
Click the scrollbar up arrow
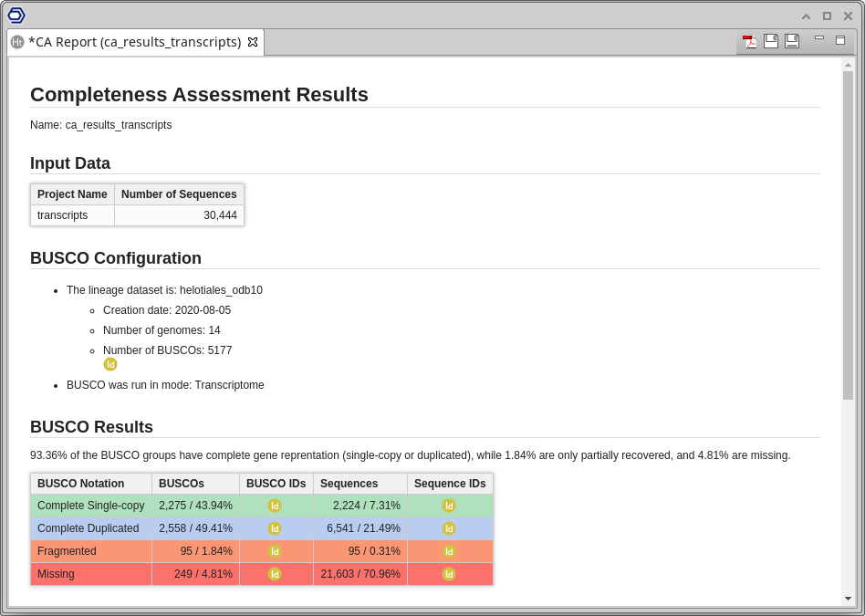(848, 65)
